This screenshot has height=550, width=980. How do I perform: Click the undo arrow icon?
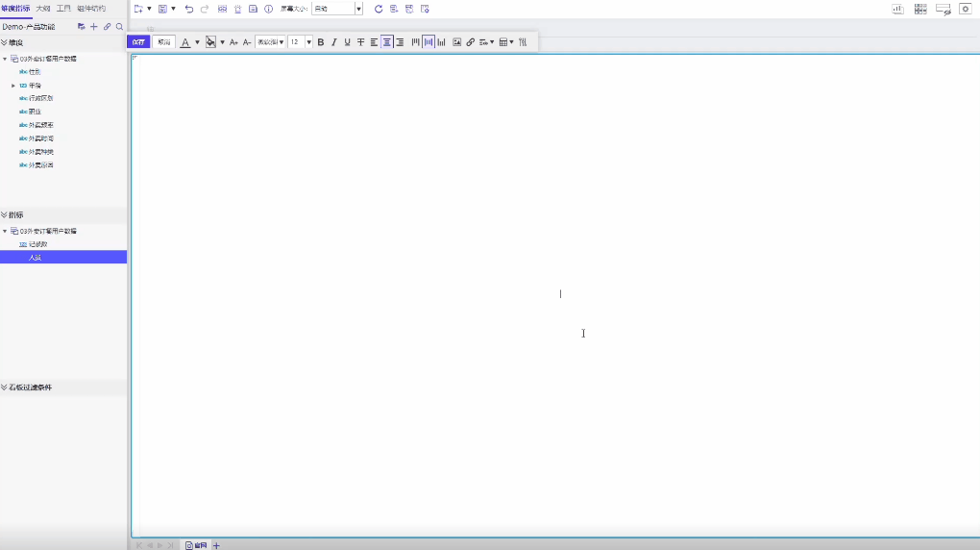(189, 9)
